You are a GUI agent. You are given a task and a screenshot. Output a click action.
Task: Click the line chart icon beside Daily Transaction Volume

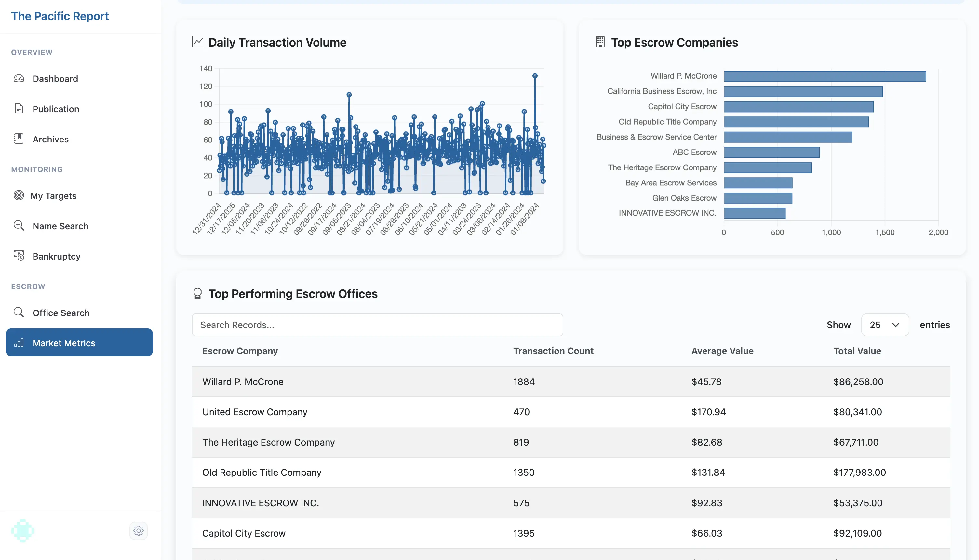point(197,42)
